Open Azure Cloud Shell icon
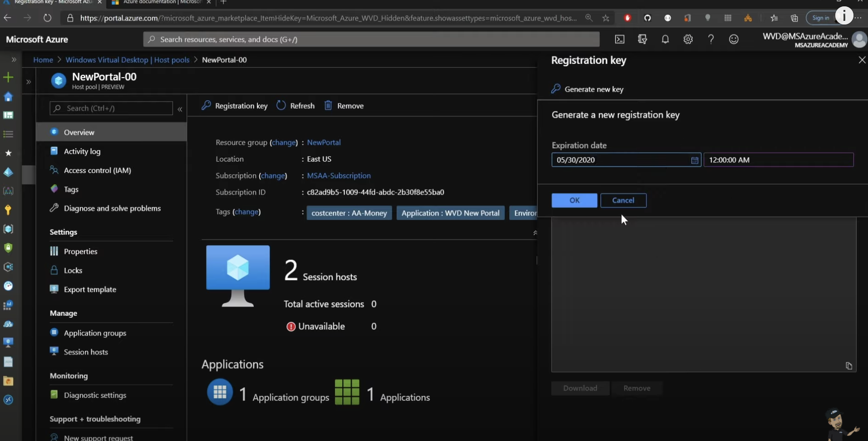The width and height of the screenshot is (868, 441). coord(619,39)
